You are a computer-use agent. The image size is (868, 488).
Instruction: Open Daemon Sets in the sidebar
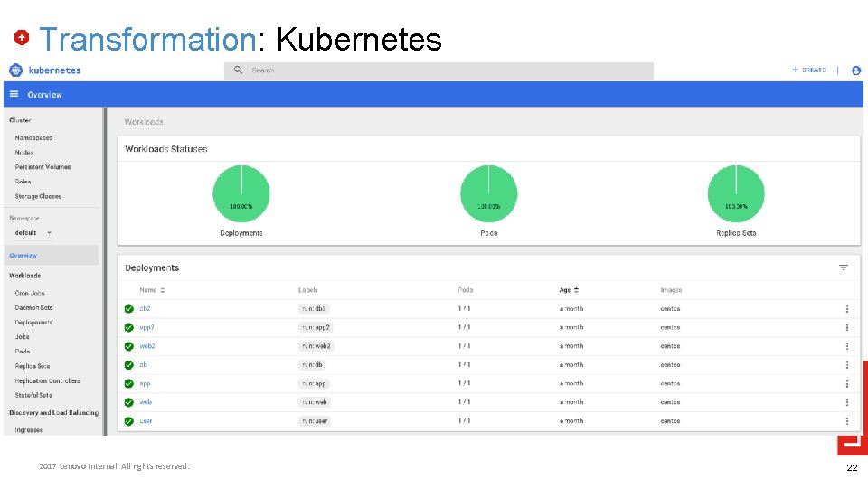coord(33,307)
